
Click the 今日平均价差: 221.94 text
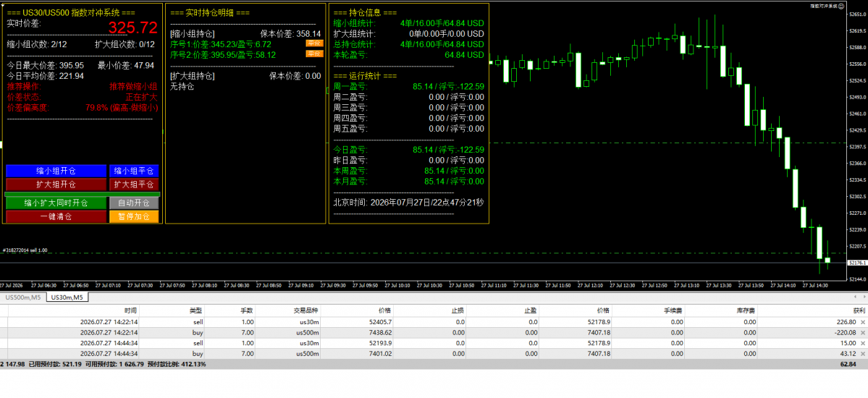click(46, 76)
